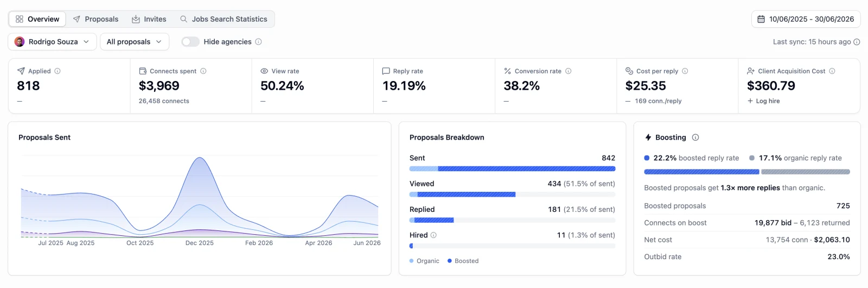Viewport: 868px width, 288px height.
Task: Click the Outbid rate value 23.0%
Action: [839, 257]
